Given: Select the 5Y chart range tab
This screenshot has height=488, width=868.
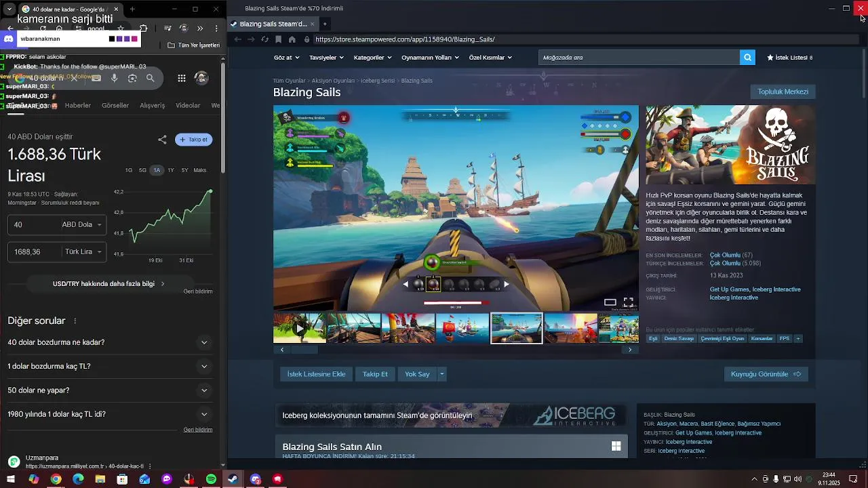Looking at the screenshot, I should [x=184, y=170].
